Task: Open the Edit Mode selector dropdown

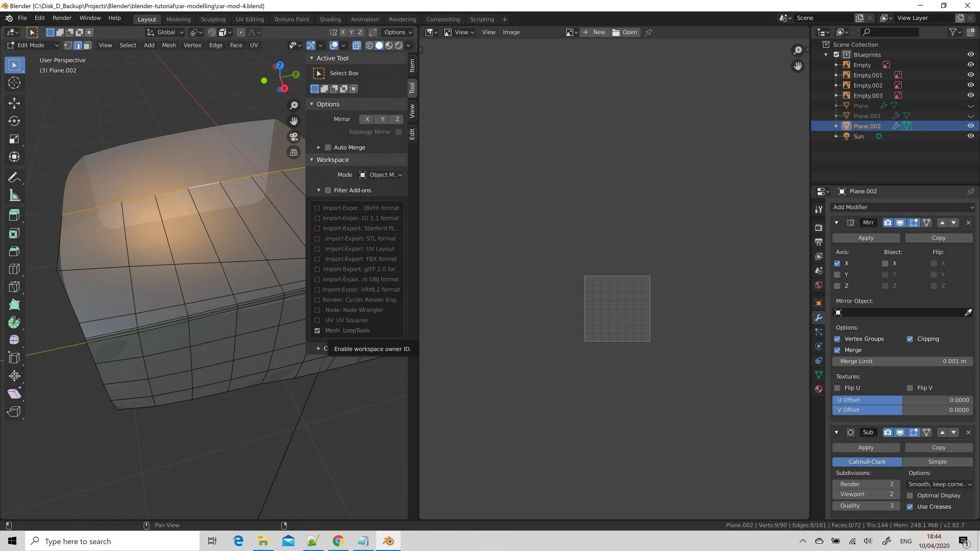Action: pos(33,45)
